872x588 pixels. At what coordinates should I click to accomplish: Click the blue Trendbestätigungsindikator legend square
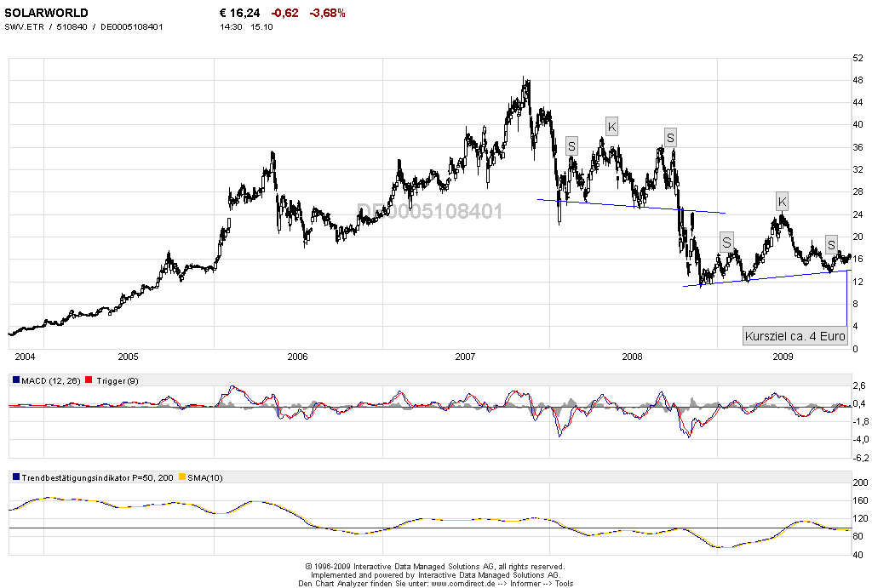pyautogui.click(x=16, y=477)
